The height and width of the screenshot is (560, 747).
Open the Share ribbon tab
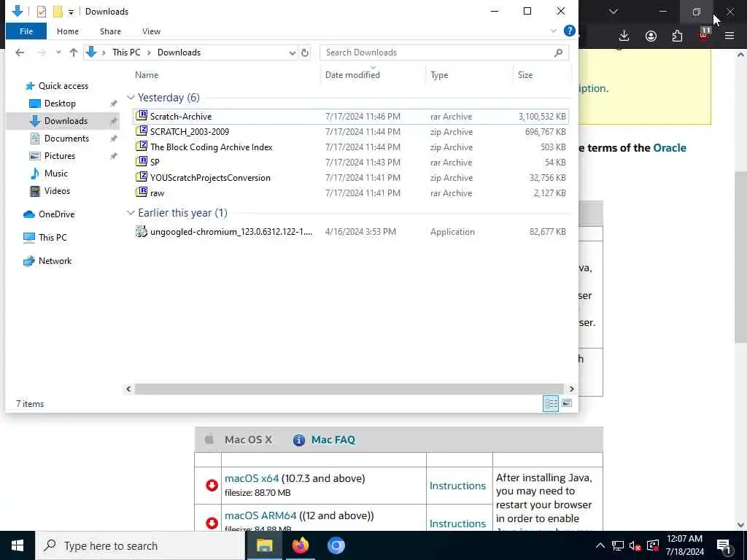[x=110, y=31]
